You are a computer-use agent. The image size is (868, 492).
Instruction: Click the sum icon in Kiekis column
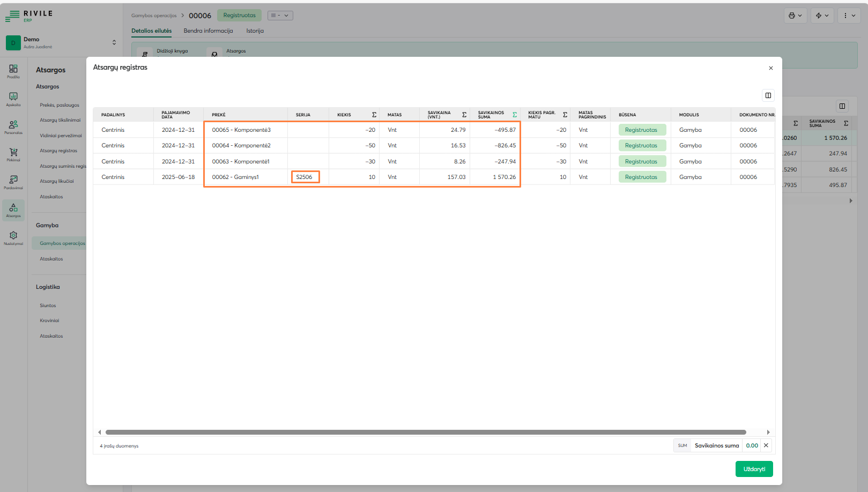pyautogui.click(x=374, y=115)
